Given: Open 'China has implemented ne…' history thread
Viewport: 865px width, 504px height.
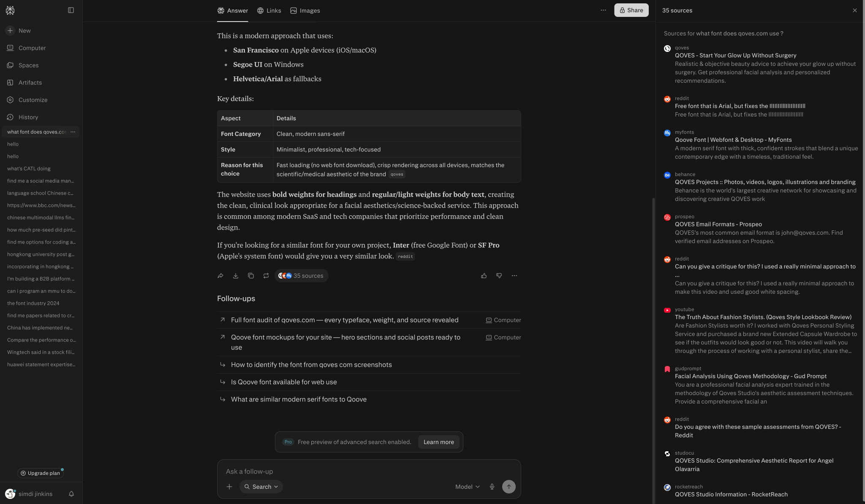Looking at the screenshot, I should pos(40,328).
